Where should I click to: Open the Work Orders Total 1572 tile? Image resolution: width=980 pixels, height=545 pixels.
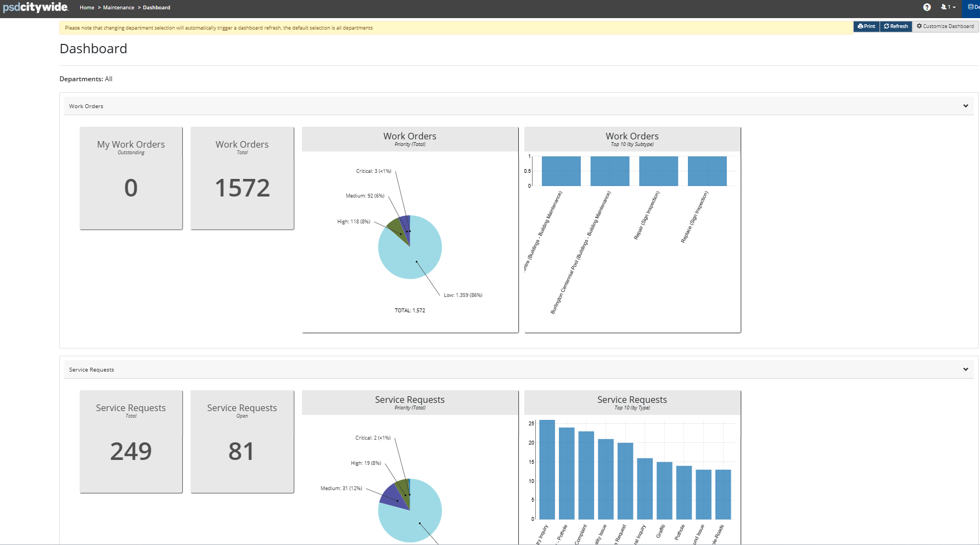pyautogui.click(x=242, y=178)
